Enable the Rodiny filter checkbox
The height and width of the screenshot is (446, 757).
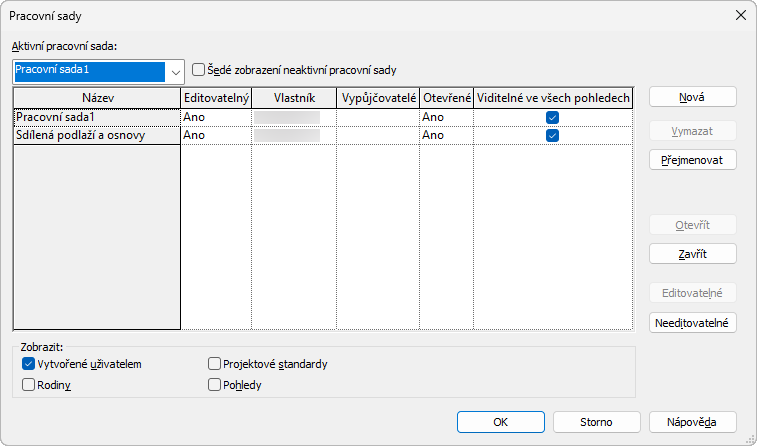[29, 384]
